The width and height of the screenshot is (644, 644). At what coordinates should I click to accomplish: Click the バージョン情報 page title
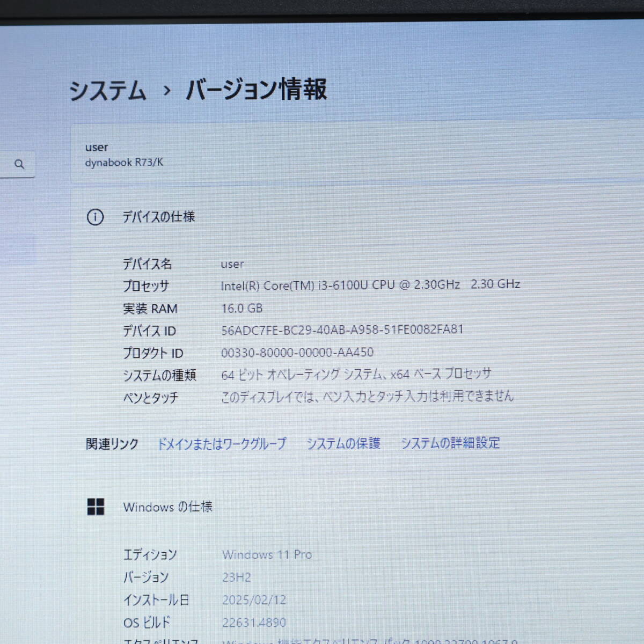pos(256,89)
